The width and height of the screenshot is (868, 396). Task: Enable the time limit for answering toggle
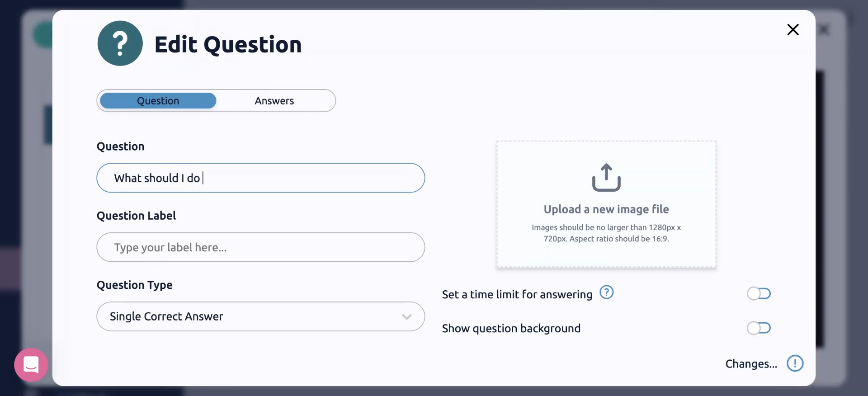click(x=759, y=294)
